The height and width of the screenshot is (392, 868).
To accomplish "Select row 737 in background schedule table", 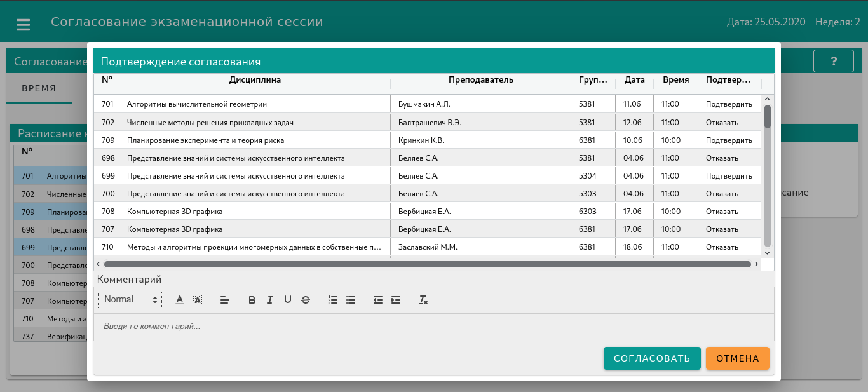I will tap(50, 336).
